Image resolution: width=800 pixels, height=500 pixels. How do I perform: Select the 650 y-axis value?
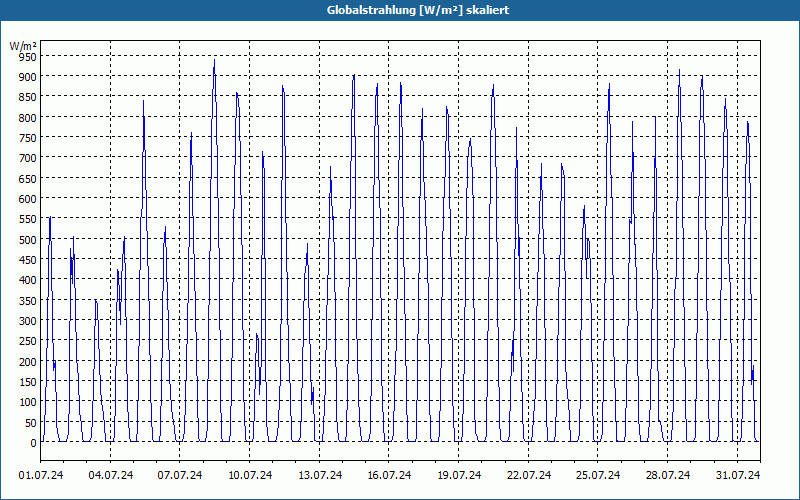[x=28, y=179]
